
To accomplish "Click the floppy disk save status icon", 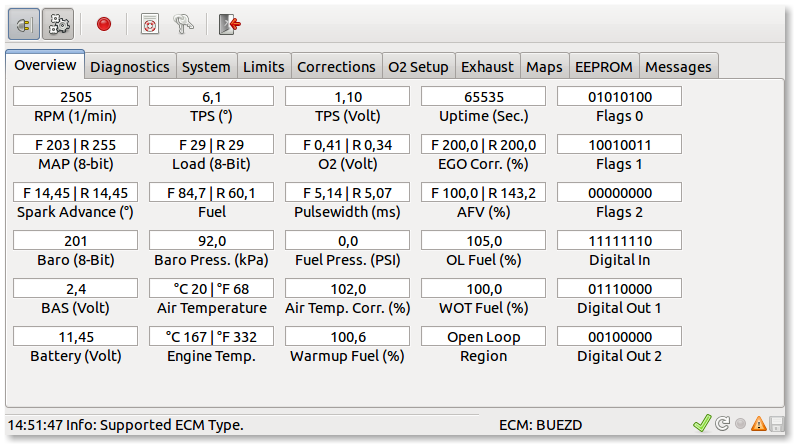I will pyautogui.click(x=777, y=424).
